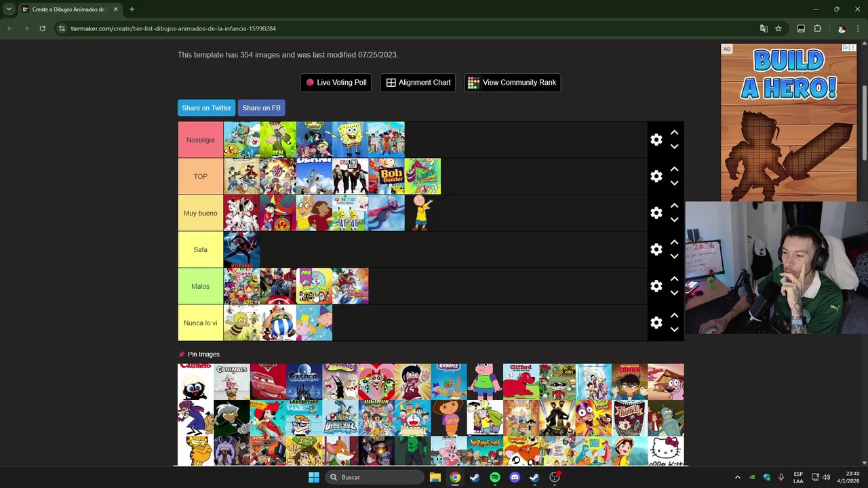Select the orange TOP tier label
This screenshot has height=488, width=868.
200,176
